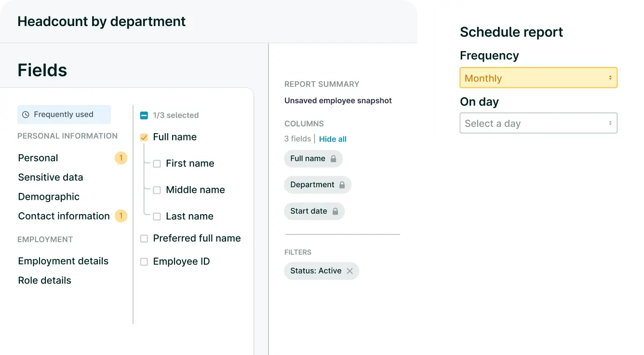Remove the Status: Active filter

350,271
